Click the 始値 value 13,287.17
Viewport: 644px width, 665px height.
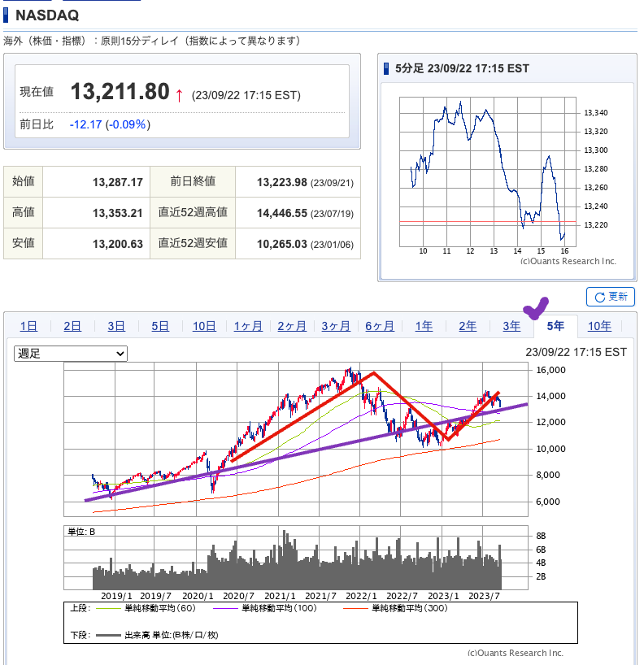[x=118, y=182]
